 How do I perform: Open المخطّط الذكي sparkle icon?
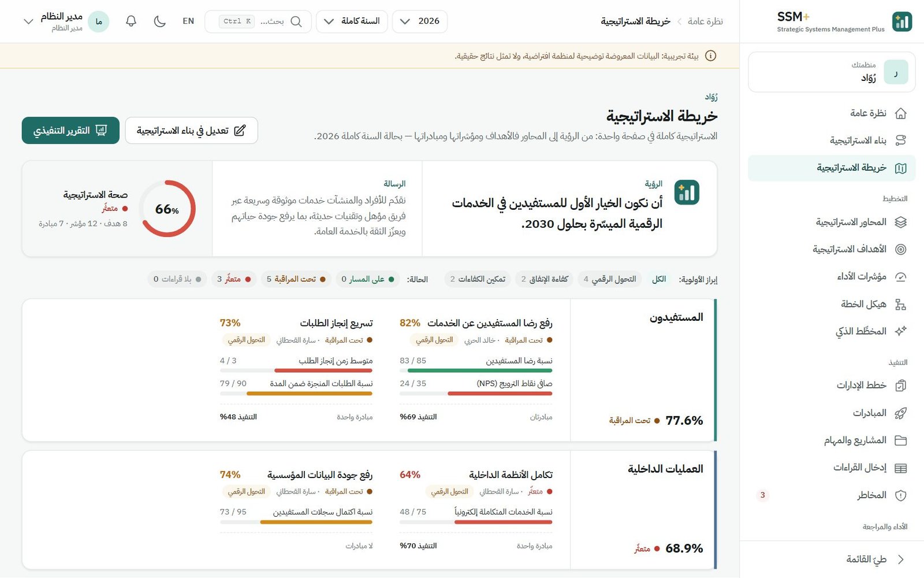(900, 331)
